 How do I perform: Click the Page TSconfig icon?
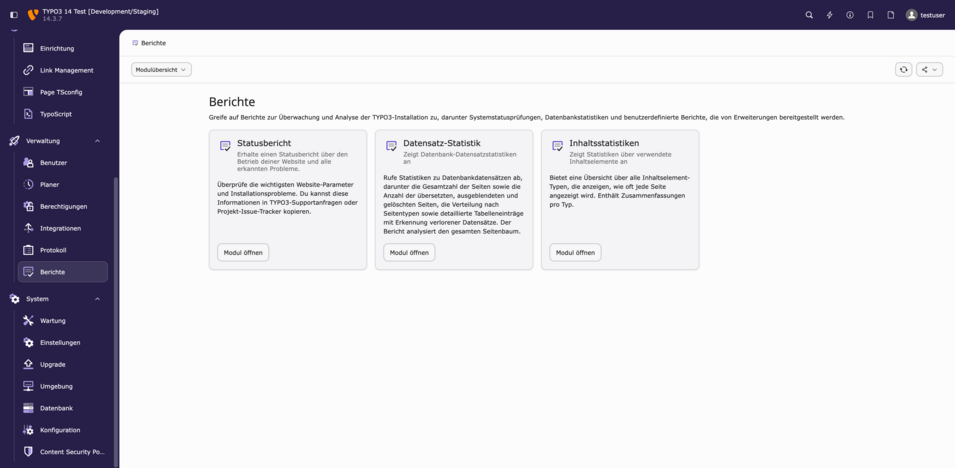tap(28, 92)
